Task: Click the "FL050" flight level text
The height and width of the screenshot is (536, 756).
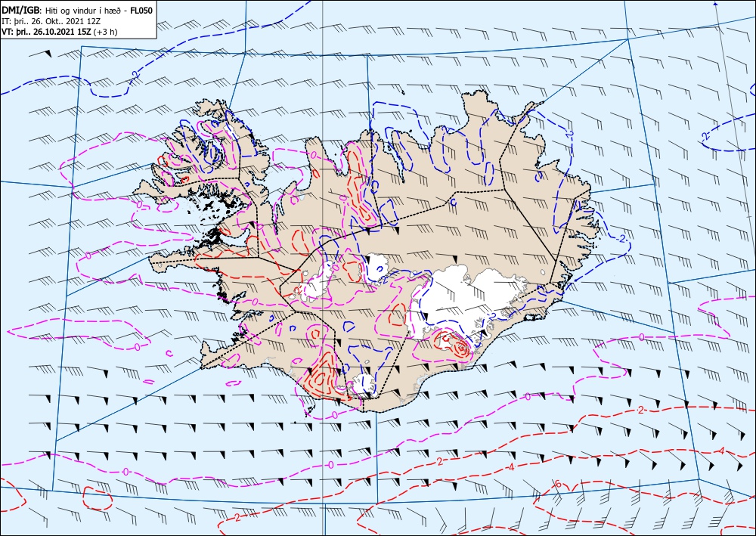Action: coord(142,10)
